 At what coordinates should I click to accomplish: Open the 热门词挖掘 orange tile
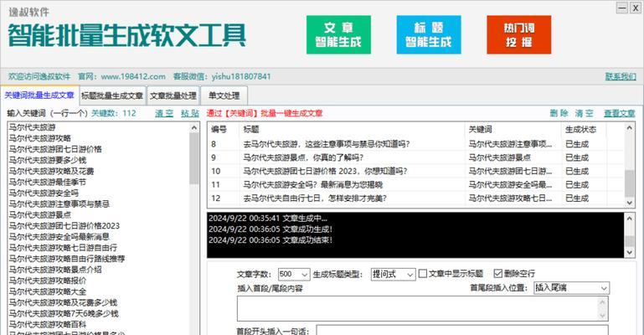[x=518, y=35]
